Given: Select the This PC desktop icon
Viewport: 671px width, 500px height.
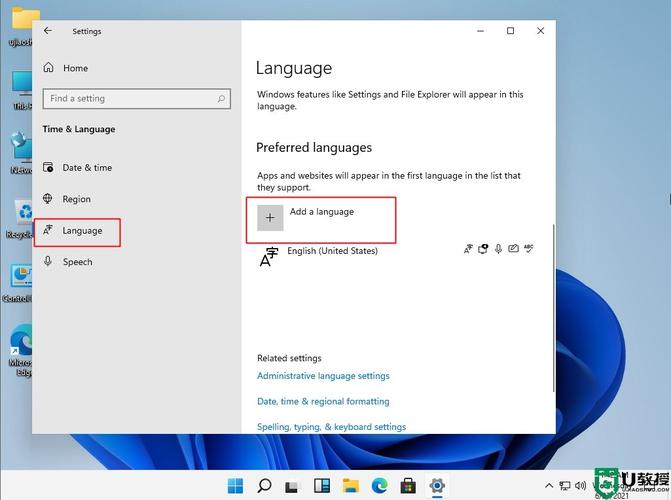Looking at the screenshot, I should pyautogui.click(x=21, y=91).
